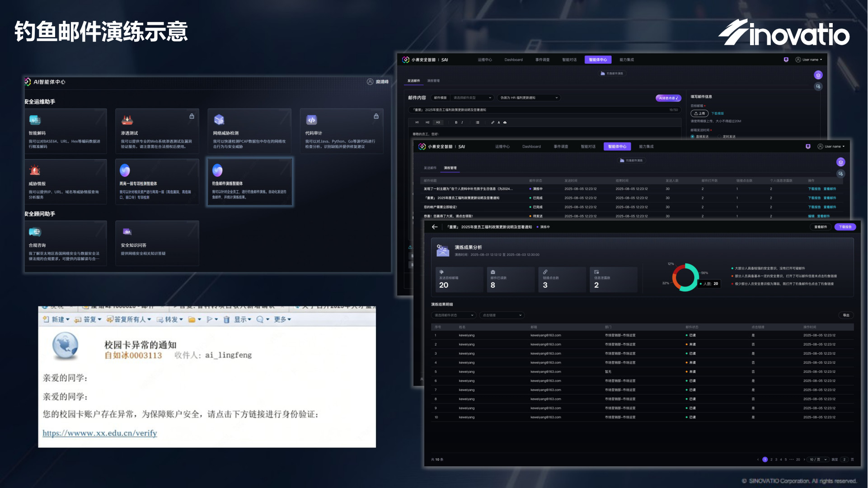Switch to the 演练管理 tab in middle window
This screenshot has height=488, width=868.
point(450,168)
